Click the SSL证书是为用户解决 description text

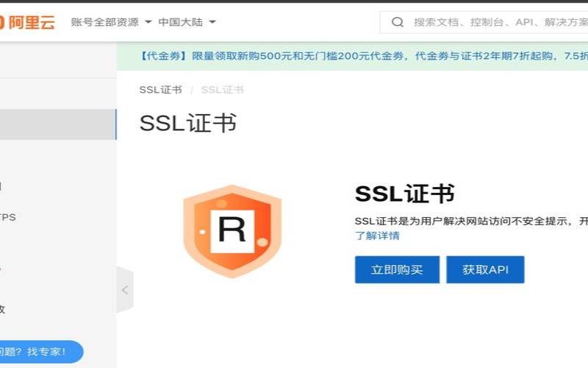[x=471, y=222]
